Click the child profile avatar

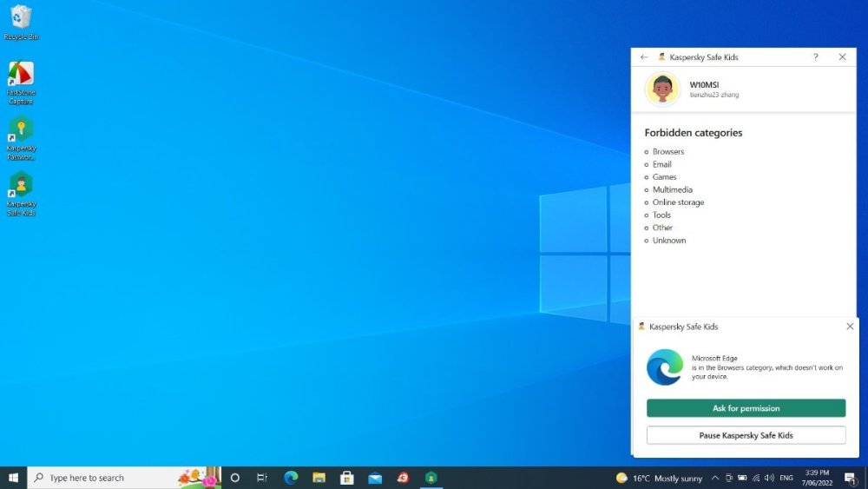pyautogui.click(x=662, y=89)
